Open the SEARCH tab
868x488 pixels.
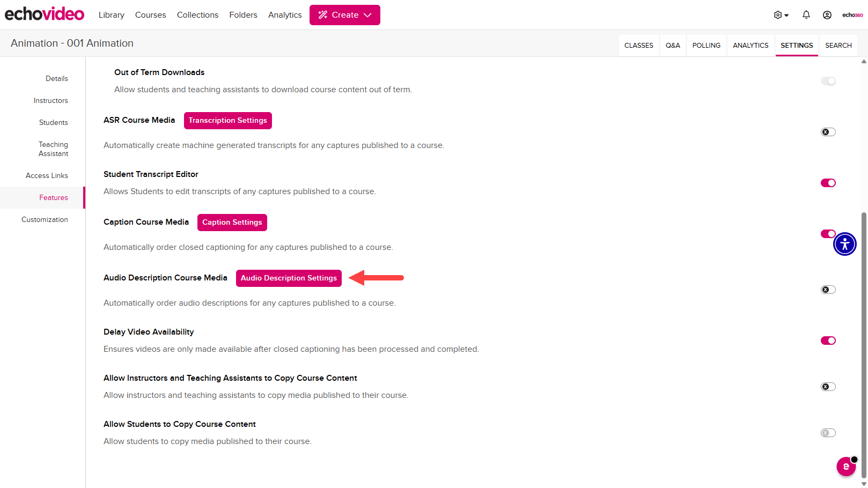(838, 46)
